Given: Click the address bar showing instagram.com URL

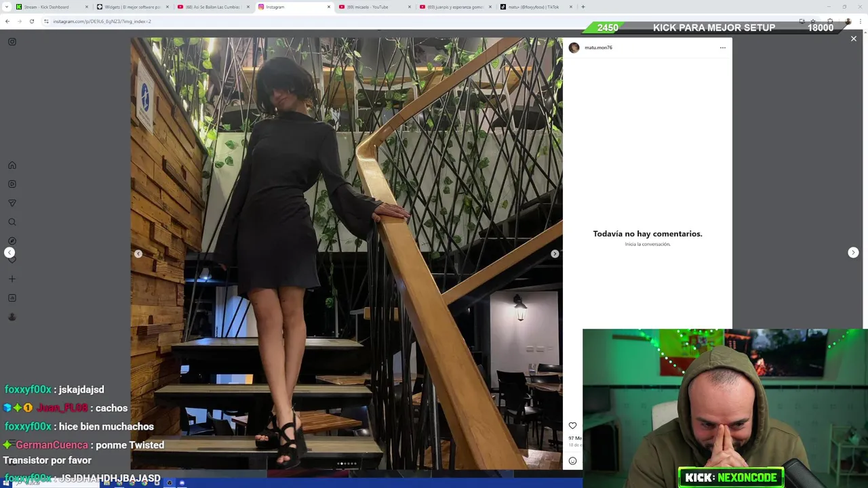Looking at the screenshot, I should pos(407,21).
